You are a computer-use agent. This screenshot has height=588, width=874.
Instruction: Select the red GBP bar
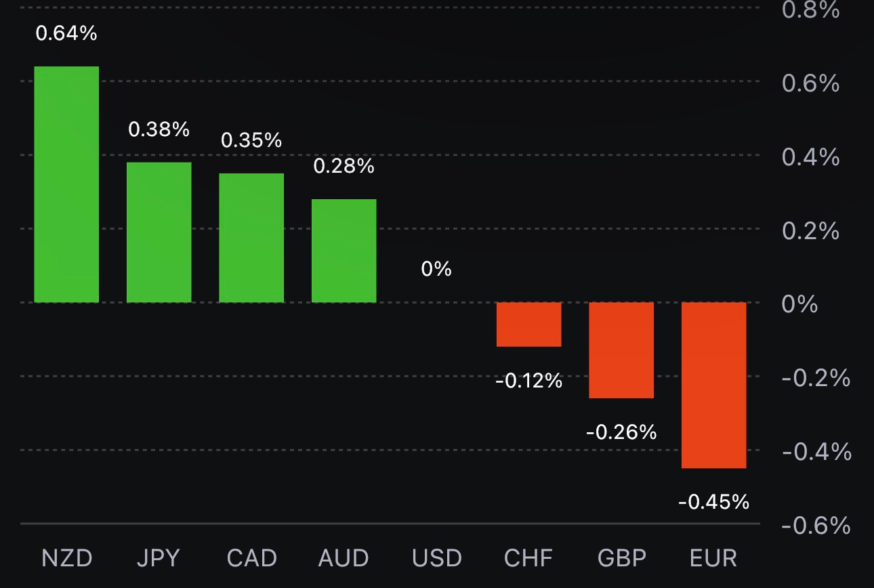pyautogui.click(x=621, y=350)
